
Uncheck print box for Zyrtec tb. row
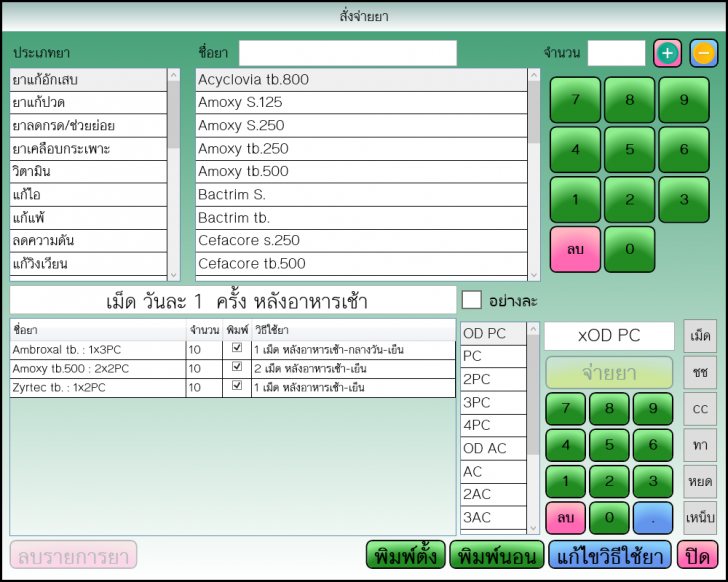point(237,385)
